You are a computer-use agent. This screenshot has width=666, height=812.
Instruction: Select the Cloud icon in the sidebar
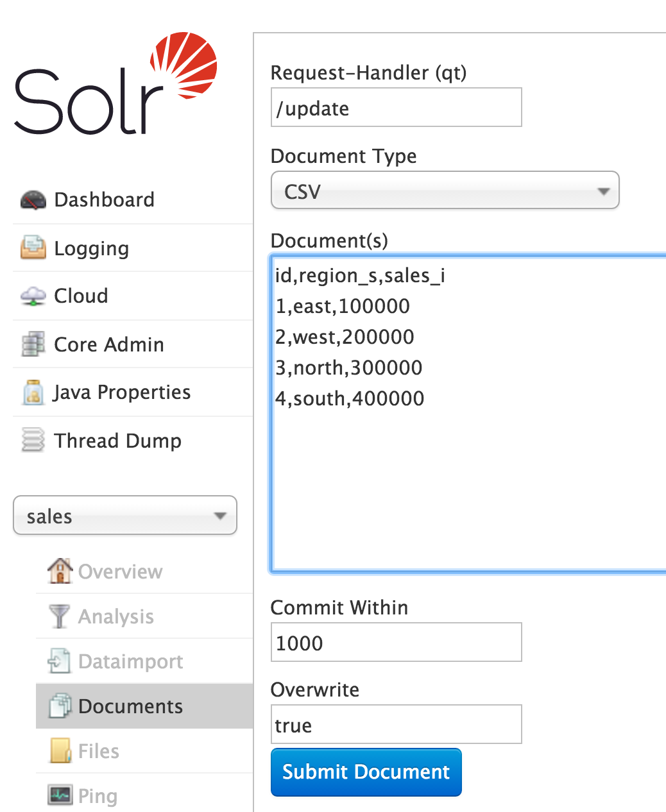coord(33,296)
